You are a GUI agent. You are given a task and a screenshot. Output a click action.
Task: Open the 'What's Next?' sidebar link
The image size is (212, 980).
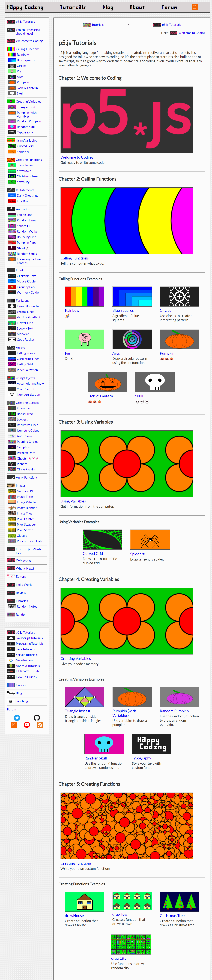[x=25, y=568]
